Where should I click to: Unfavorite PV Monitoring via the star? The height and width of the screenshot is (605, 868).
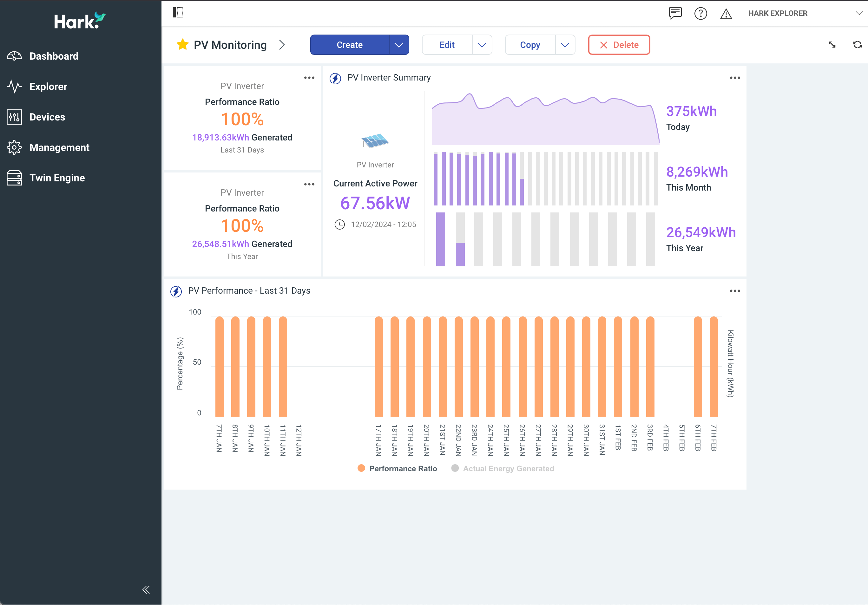coord(183,44)
